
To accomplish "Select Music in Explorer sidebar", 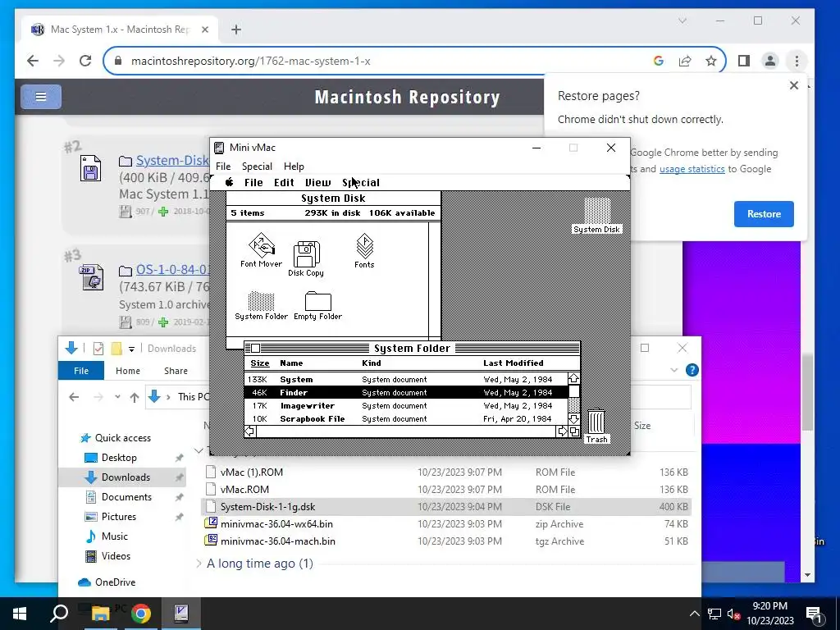I will (114, 536).
